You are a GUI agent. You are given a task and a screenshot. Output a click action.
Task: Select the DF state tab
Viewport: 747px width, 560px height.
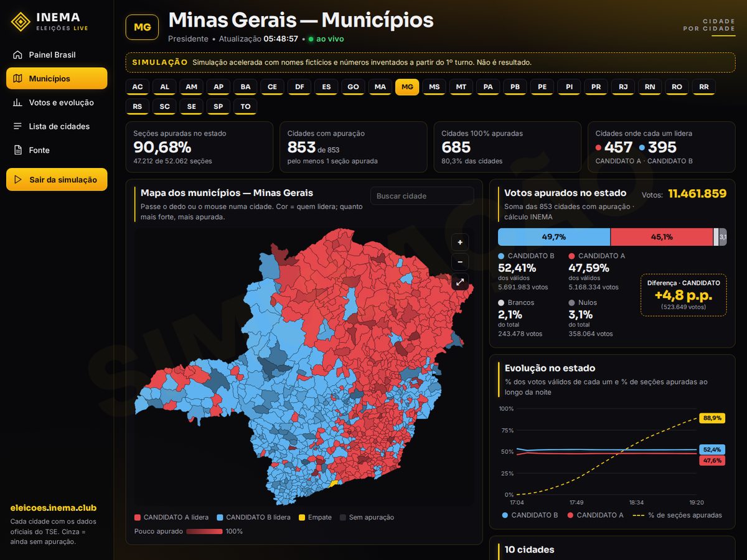tap(299, 87)
